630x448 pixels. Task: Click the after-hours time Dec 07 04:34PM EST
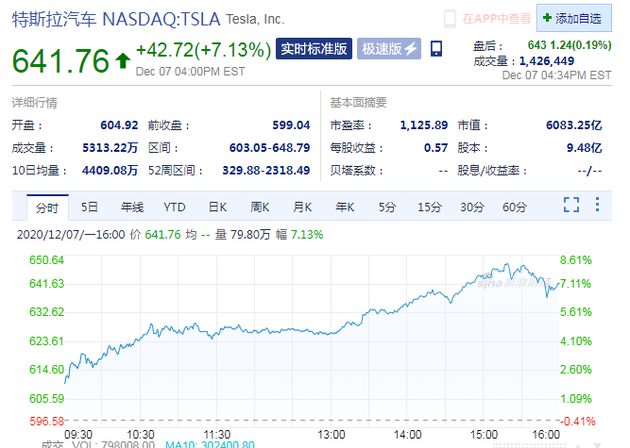(x=556, y=75)
